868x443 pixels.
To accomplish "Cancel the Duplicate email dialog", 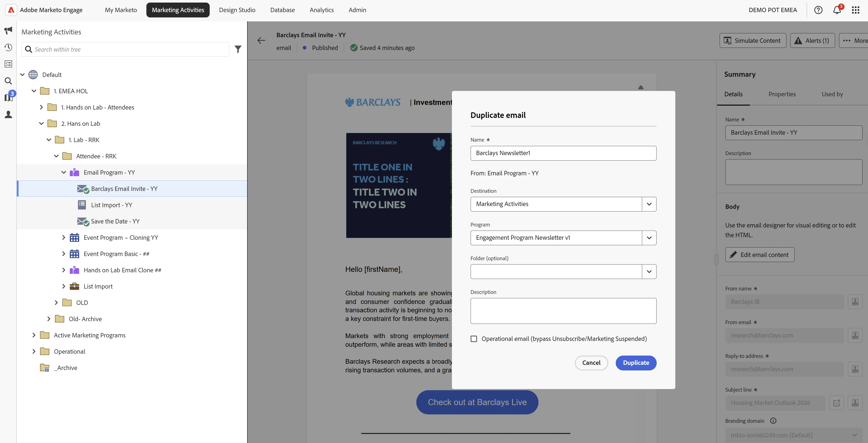I will pos(591,363).
